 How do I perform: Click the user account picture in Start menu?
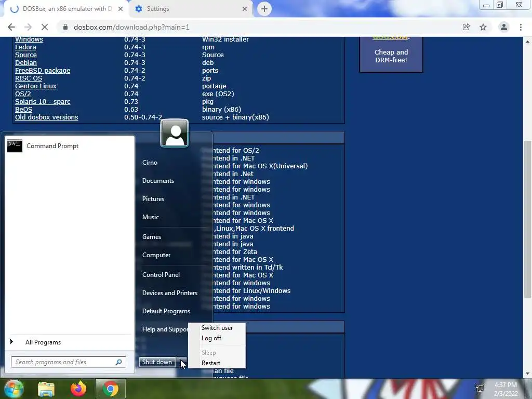tap(175, 134)
